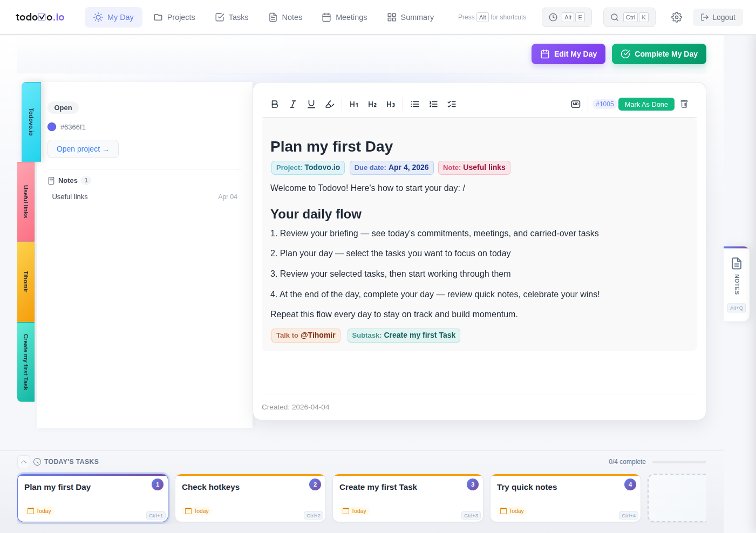Screen dimensions: 756x533
Task: Click the todovo.io logo
Action: click(x=40, y=17)
